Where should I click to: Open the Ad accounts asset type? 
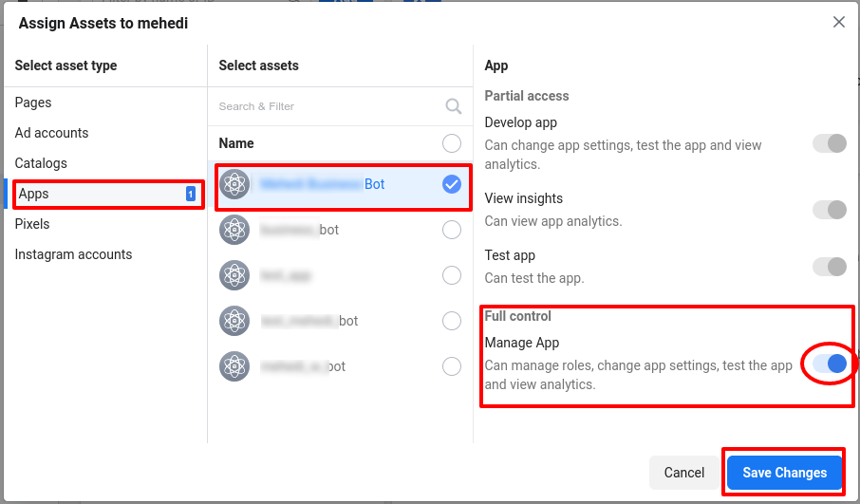click(51, 133)
